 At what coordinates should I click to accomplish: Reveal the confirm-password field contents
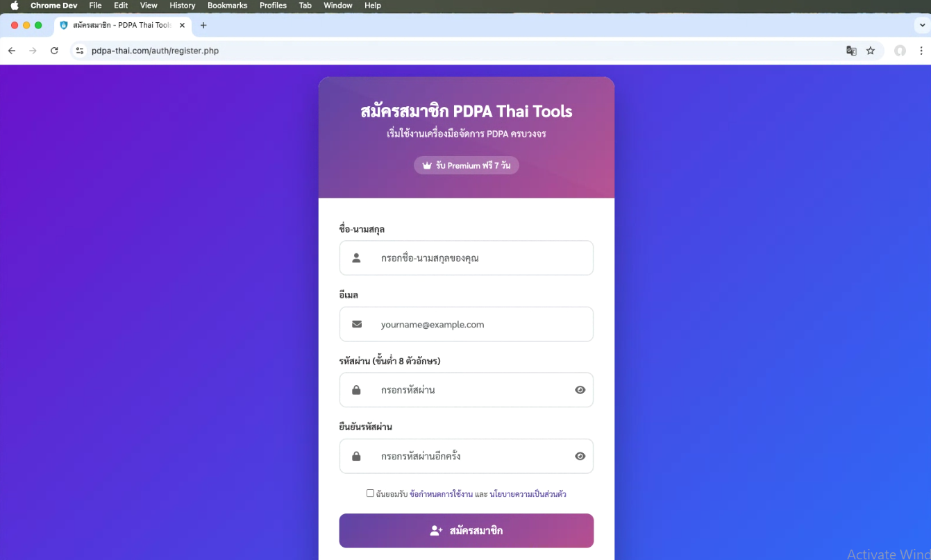[580, 456]
